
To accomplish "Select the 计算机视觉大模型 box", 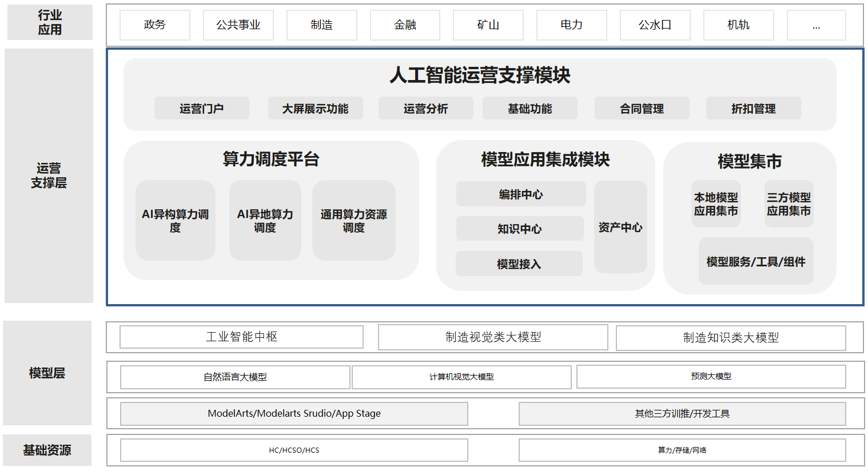I will tap(461, 377).
